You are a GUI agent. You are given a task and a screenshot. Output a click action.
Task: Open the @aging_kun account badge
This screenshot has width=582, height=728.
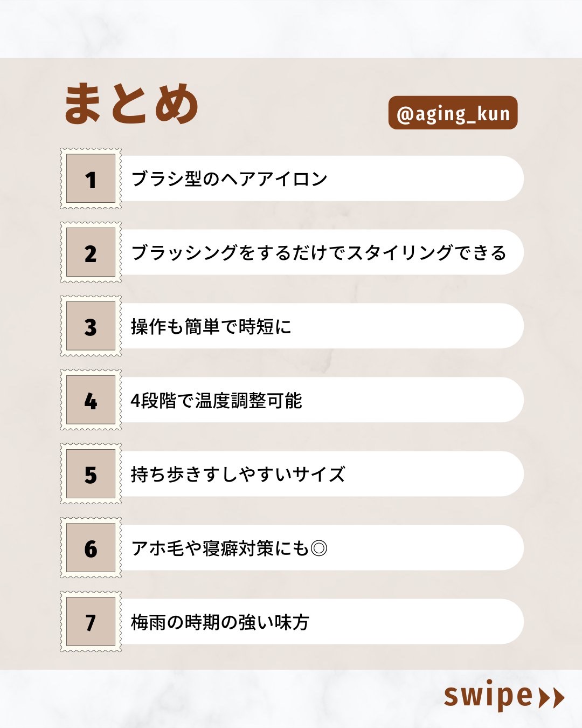coord(453,113)
